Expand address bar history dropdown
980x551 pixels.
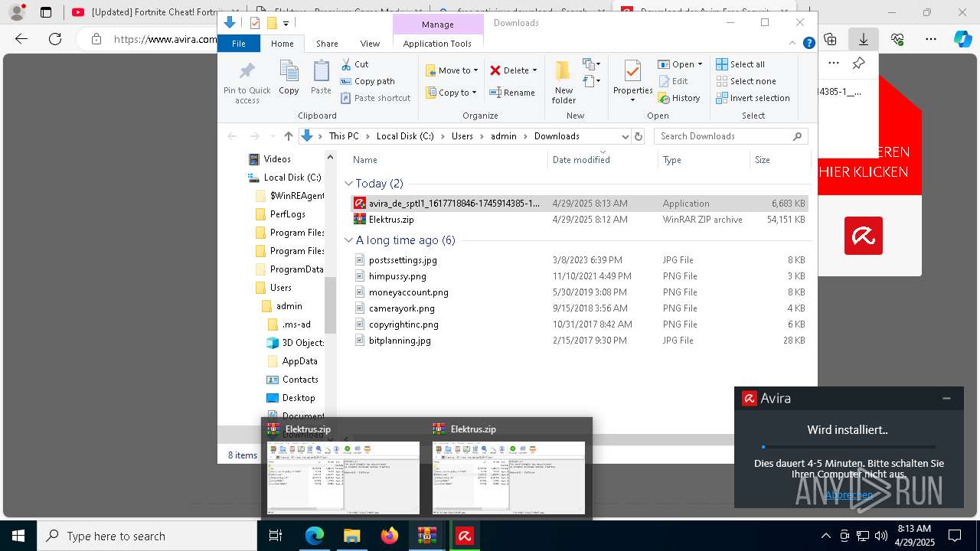pyautogui.click(x=625, y=136)
